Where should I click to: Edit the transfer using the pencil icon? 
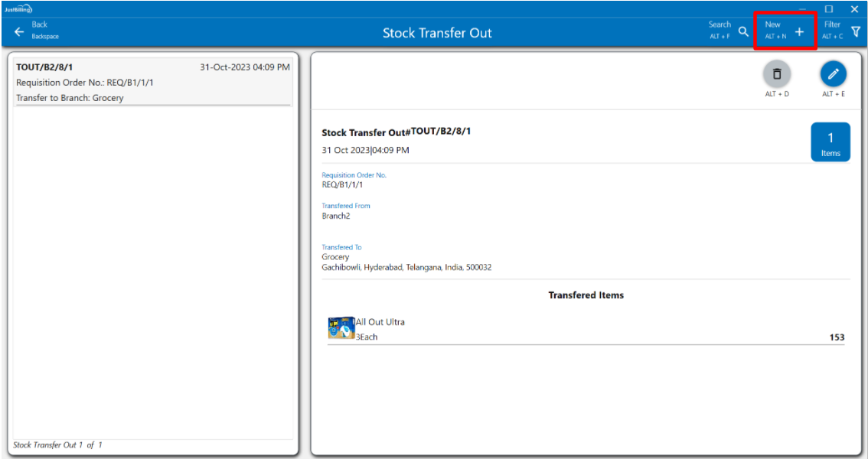pos(834,74)
